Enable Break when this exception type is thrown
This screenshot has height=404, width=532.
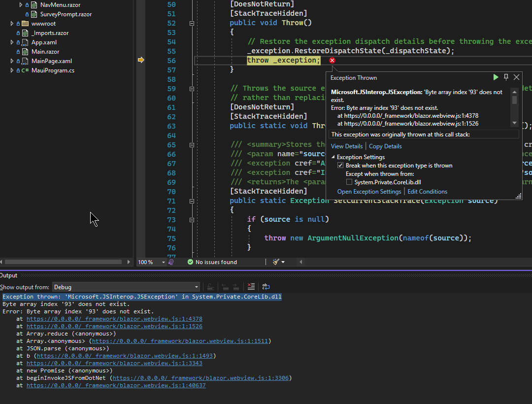pos(340,166)
